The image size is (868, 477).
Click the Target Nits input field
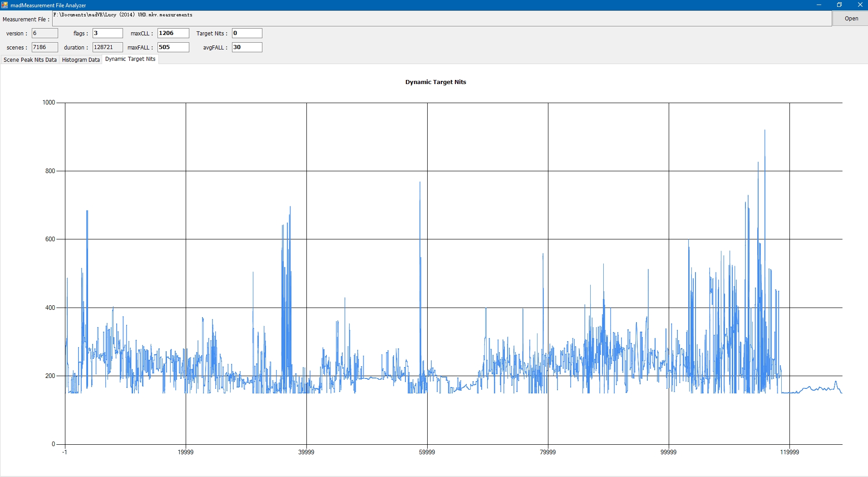tap(247, 33)
